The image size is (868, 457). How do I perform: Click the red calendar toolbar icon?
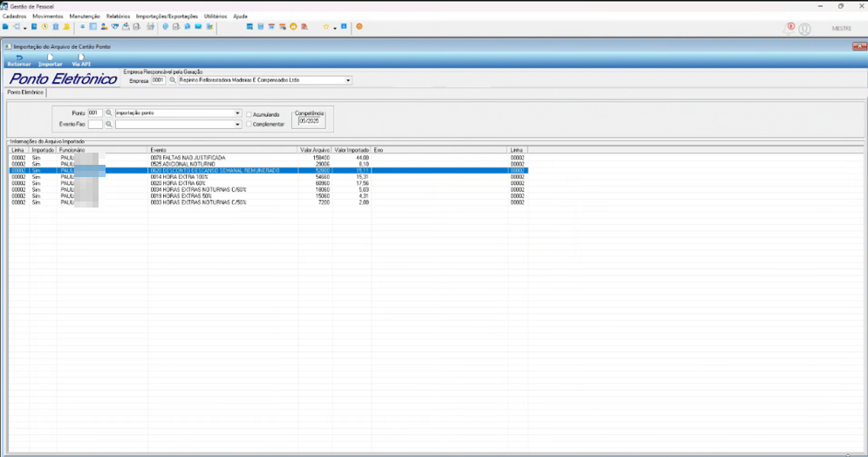pos(271,26)
